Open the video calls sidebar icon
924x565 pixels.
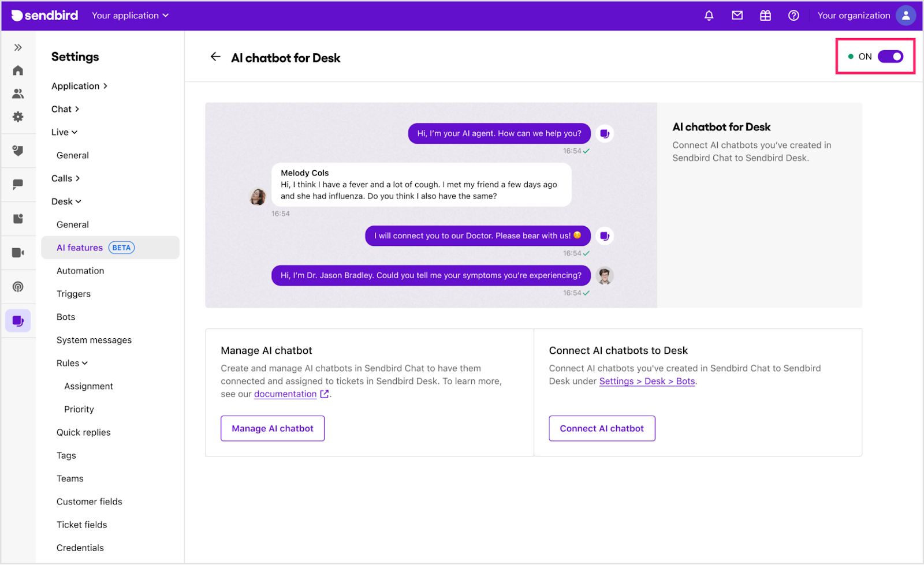(18, 252)
